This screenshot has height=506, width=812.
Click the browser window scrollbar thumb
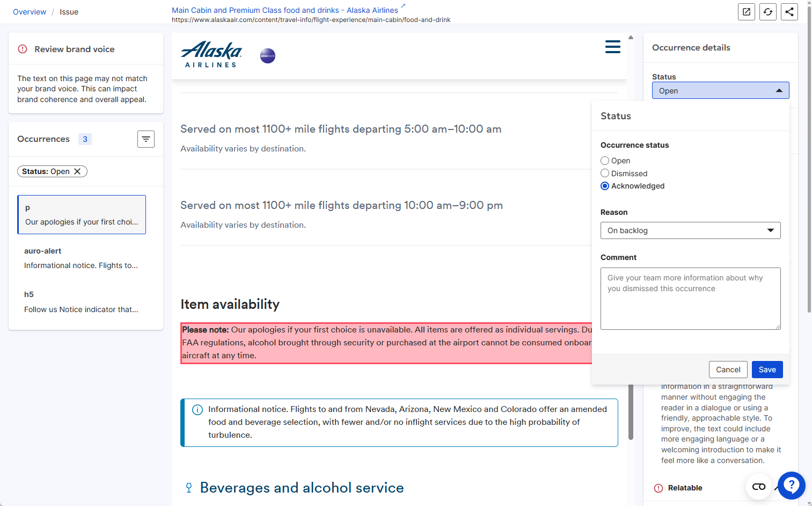click(809, 159)
